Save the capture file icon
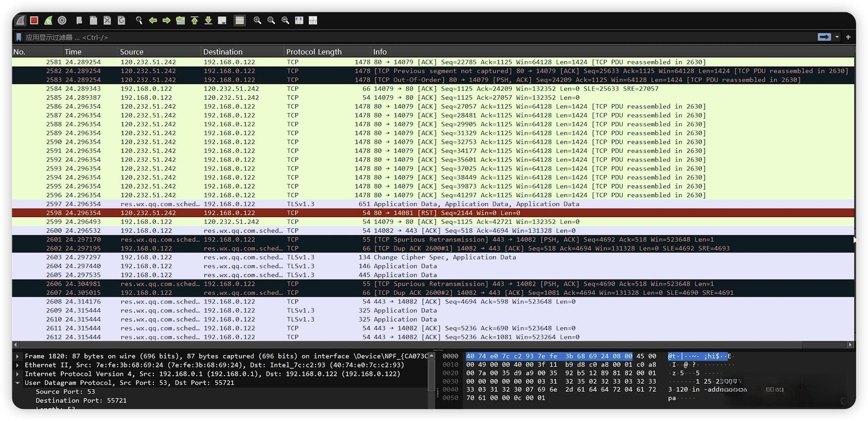Viewport: 868px width, 421px height. coord(93,20)
